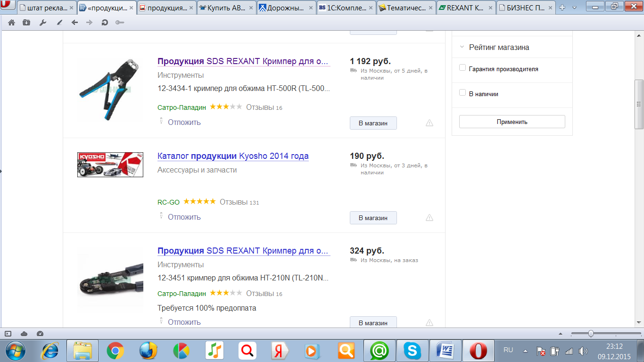Open the downloads toolbar icon

pyautogui.click(x=26, y=23)
